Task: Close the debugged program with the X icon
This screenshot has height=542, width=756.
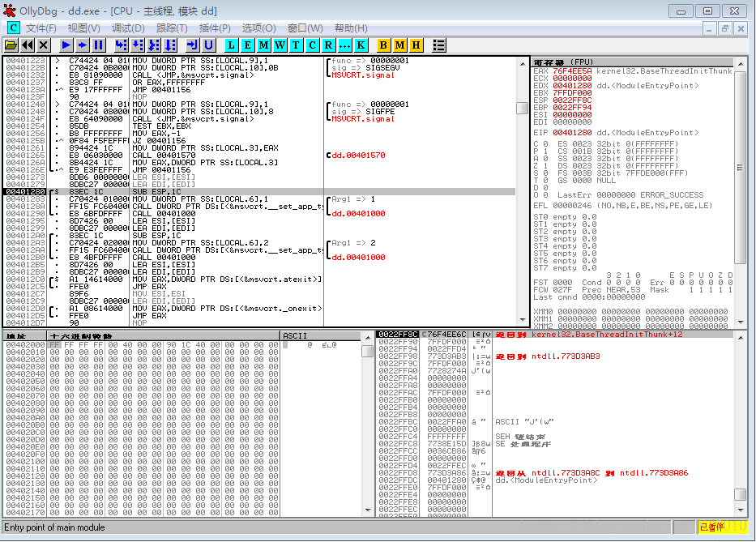Action: [44, 45]
